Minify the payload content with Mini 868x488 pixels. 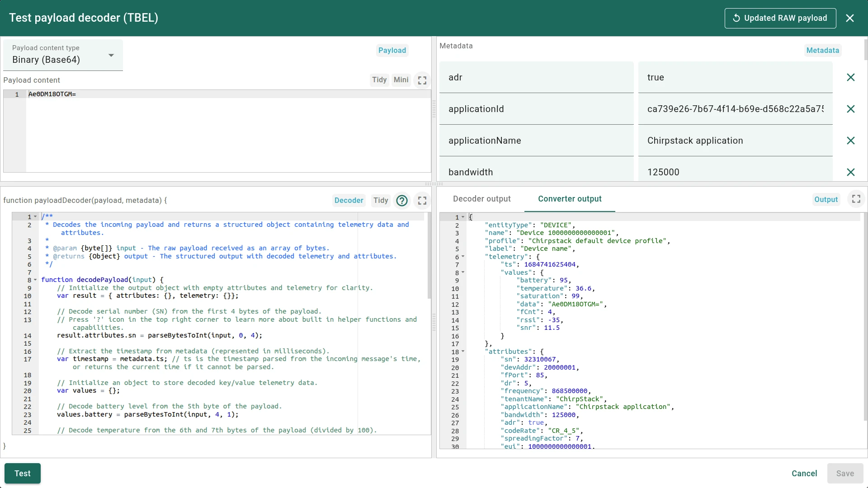(x=401, y=80)
